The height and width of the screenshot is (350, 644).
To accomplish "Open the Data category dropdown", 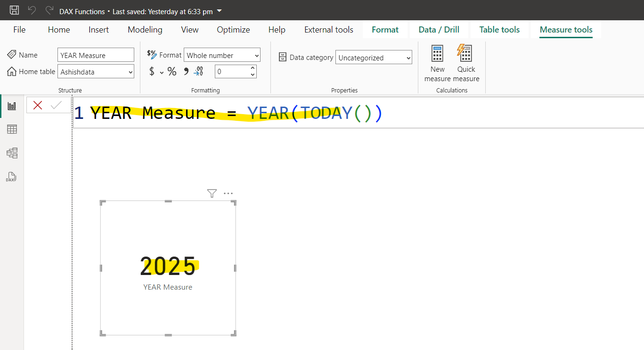I will (x=374, y=57).
